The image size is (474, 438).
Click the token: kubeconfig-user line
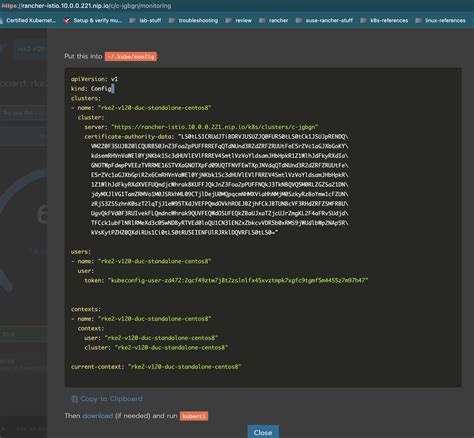point(226,280)
